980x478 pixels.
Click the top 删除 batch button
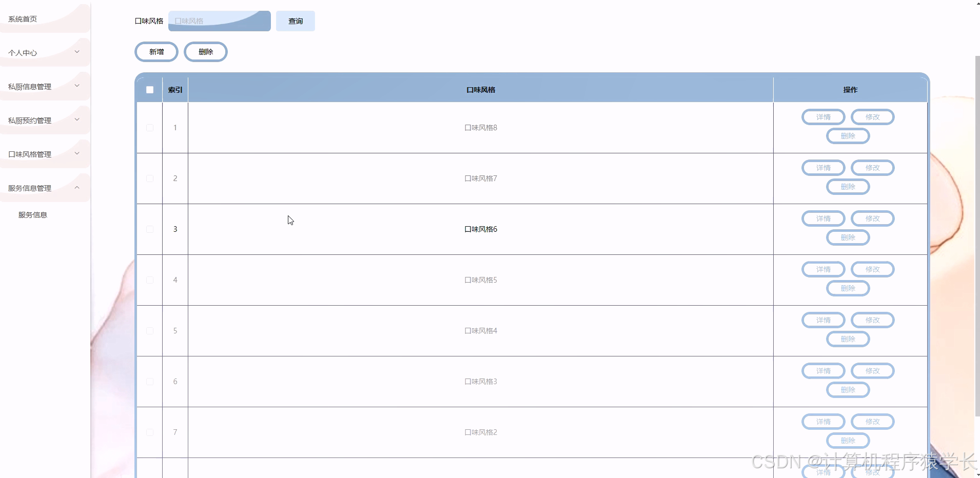tap(206, 52)
